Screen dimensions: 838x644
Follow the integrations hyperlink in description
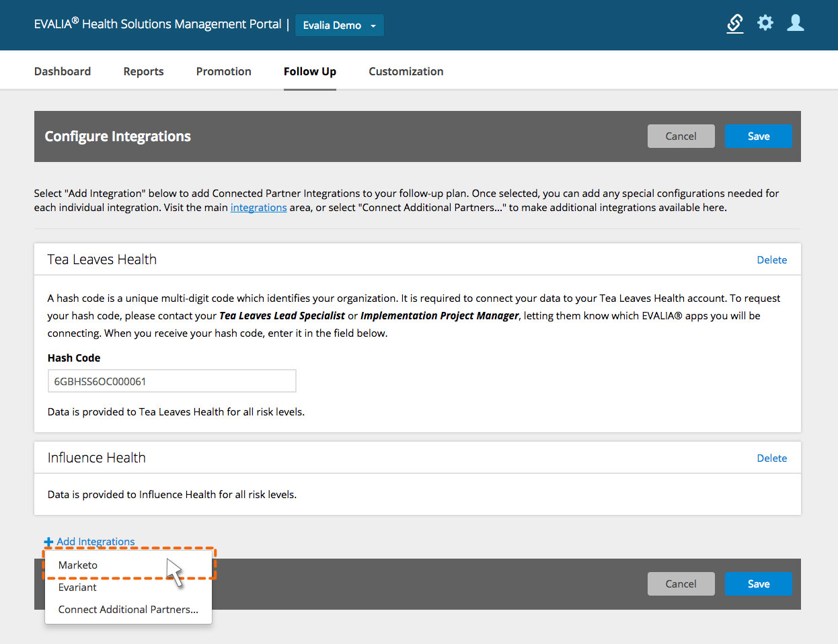[x=259, y=208]
